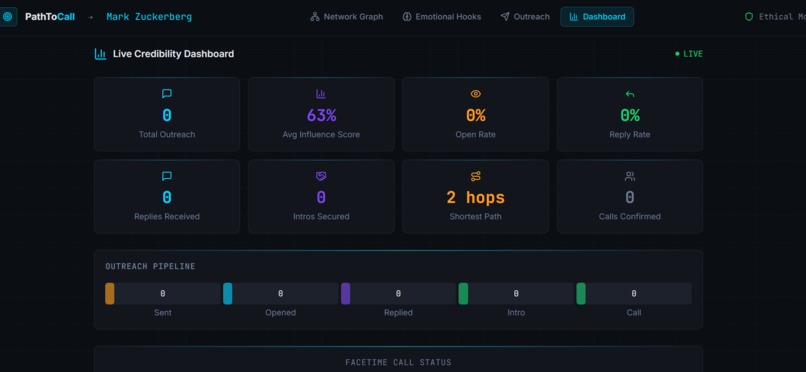
Task: Select the Dashboard tab
Action: point(597,17)
